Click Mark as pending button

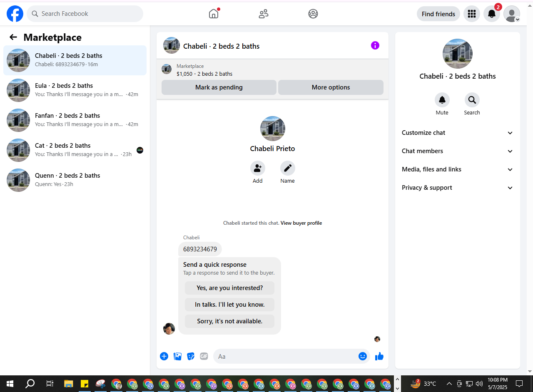[x=219, y=87]
